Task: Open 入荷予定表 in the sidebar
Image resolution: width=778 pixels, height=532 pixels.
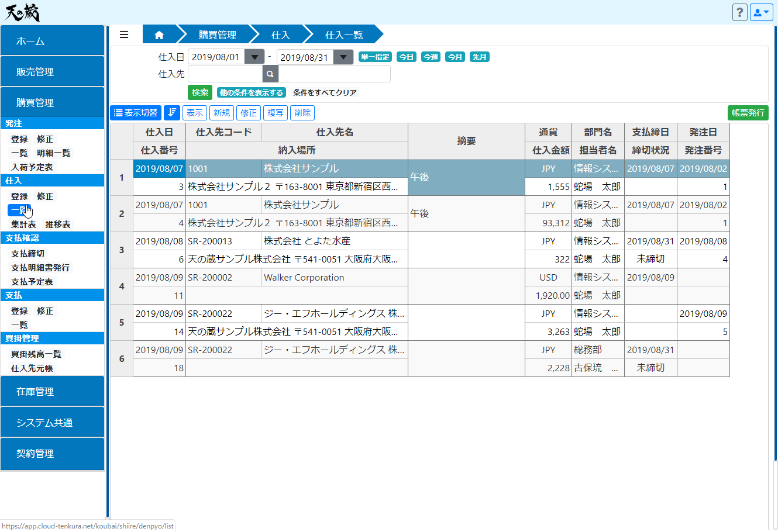Action: coord(32,167)
